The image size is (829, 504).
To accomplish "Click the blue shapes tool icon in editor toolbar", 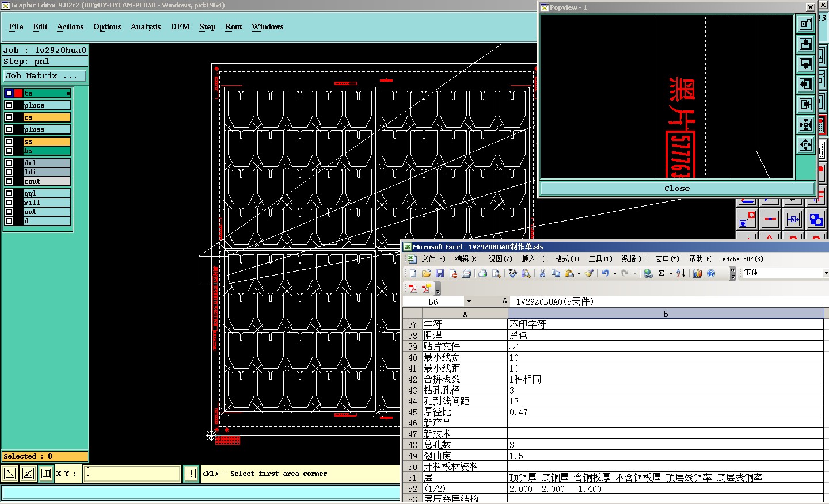I will 816,219.
